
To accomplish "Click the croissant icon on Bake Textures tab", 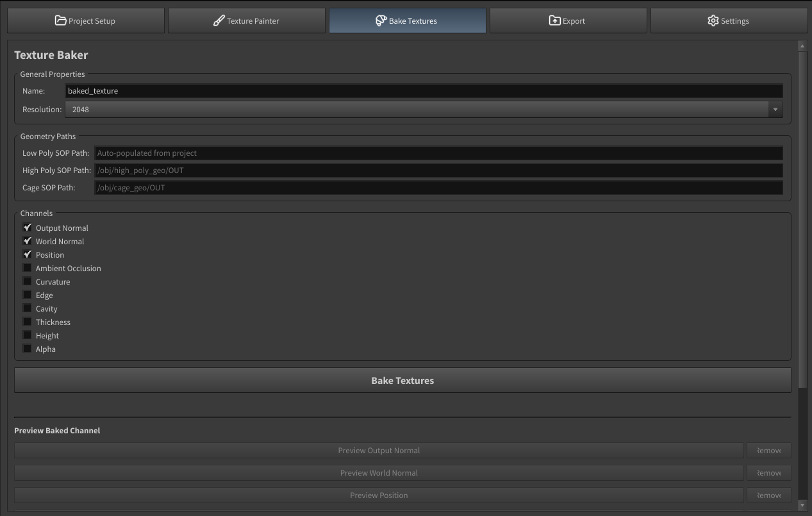I will pos(381,21).
